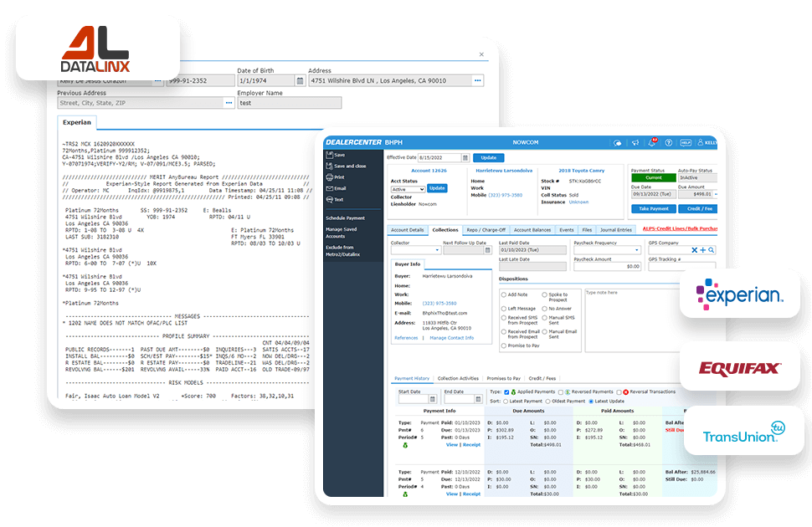Click money bag icon for payment #5

pyautogui.click(x=405, y=494)
